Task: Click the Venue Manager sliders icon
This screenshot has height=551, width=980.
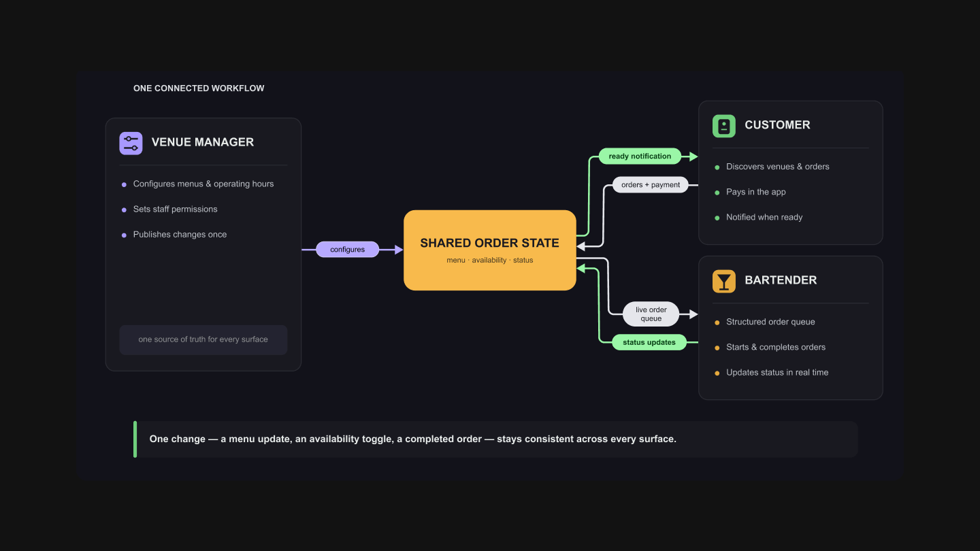Action: pyautogui.click(x=131, y=143)
